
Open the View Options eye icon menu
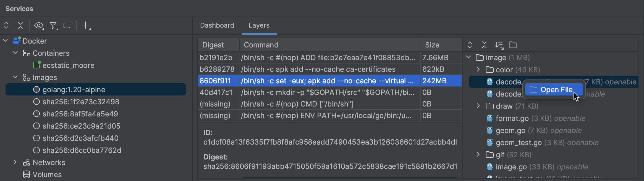click(x=38, y=25)
